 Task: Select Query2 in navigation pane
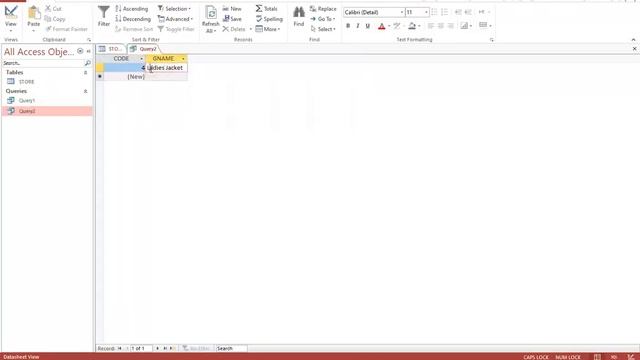(47, 111)
